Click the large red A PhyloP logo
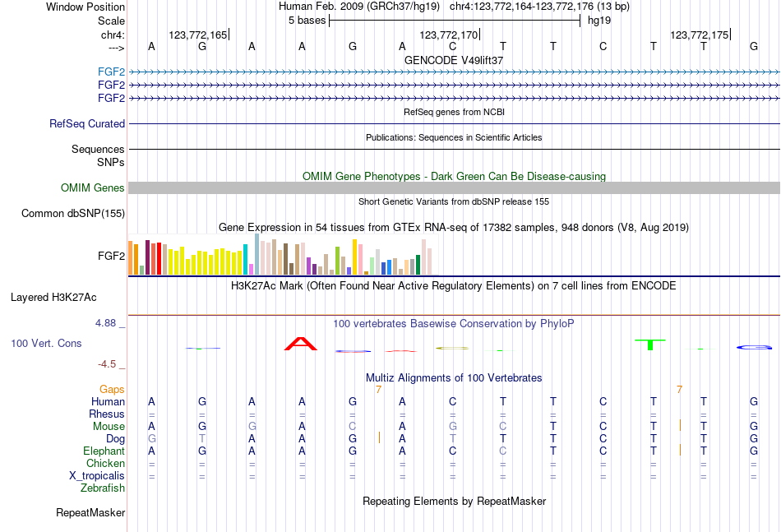This screenshot has height=532, width=781. 300,344
